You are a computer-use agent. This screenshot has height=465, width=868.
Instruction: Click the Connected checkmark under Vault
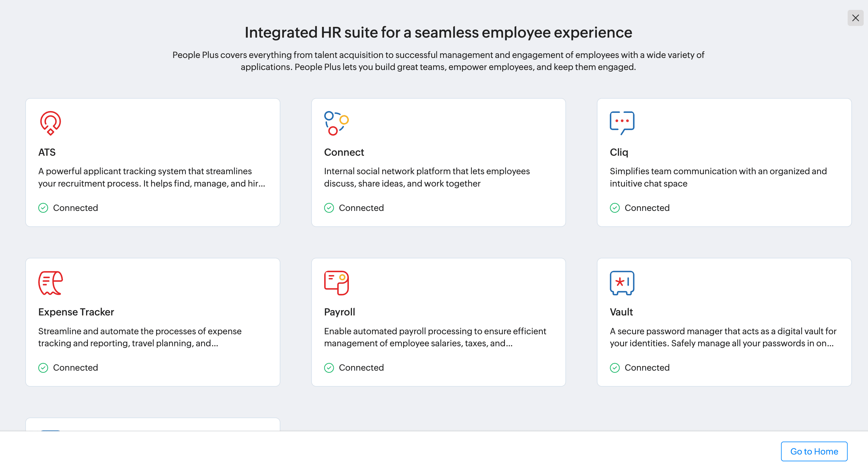coord(615,368)
